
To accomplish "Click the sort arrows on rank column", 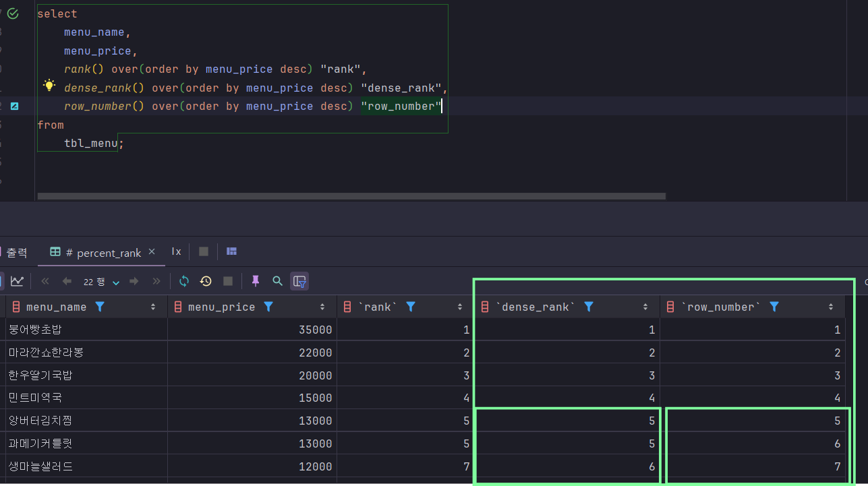I will coord(460,307).
